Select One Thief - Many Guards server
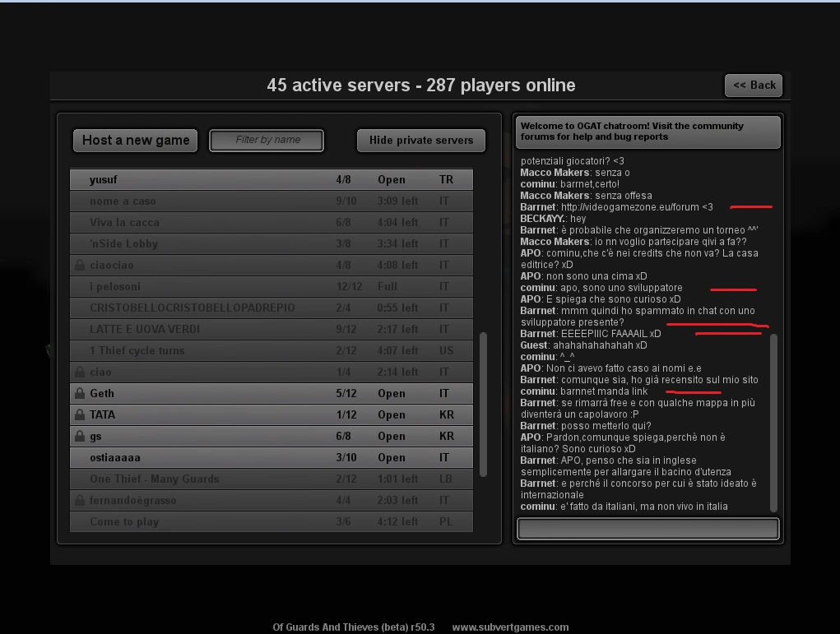Screen dimensions: 840x634 [x=271, y=479]
